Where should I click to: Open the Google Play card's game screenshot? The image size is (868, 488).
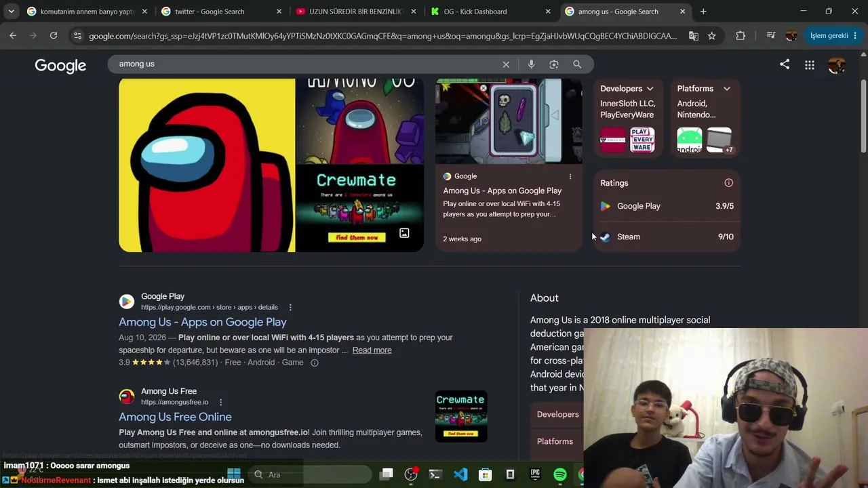(x=509, y=121)
